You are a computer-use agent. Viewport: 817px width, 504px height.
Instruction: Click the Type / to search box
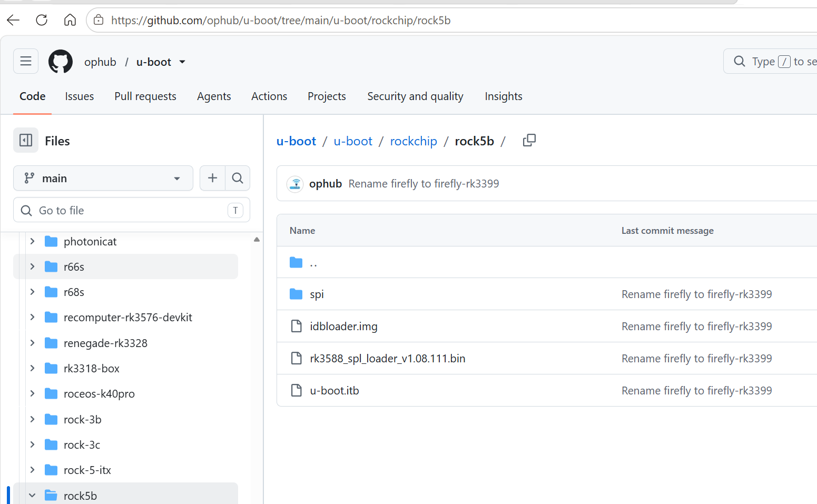click(x=770, y=61)
